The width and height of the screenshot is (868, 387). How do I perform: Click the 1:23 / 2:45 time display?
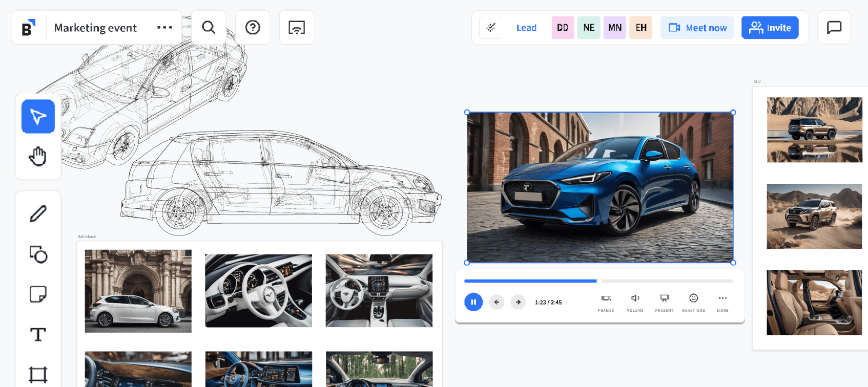click(548, 303)
